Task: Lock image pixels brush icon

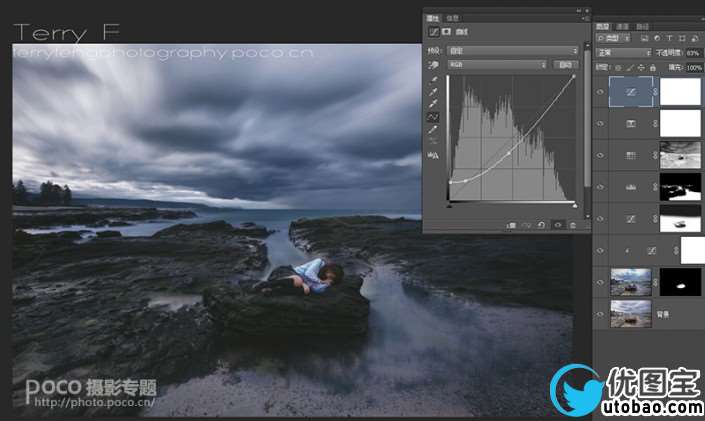Action: click(x=630, y=67)
